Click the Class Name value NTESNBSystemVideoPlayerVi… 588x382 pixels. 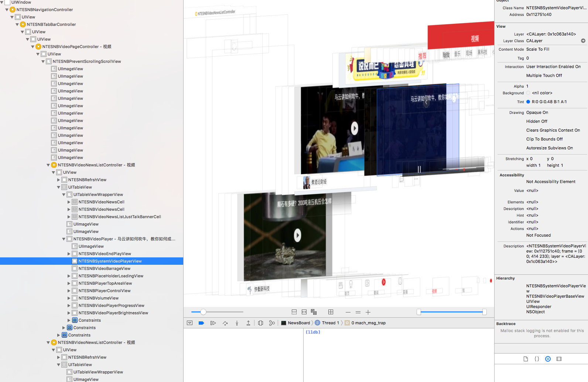pos(556,8)
